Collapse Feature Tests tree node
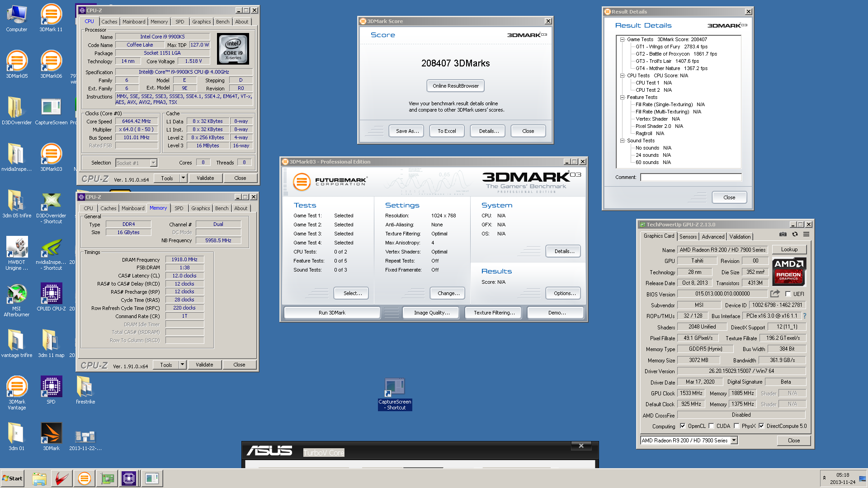Image resolution: width=868 pixels, height=488 pixels. 622,97
